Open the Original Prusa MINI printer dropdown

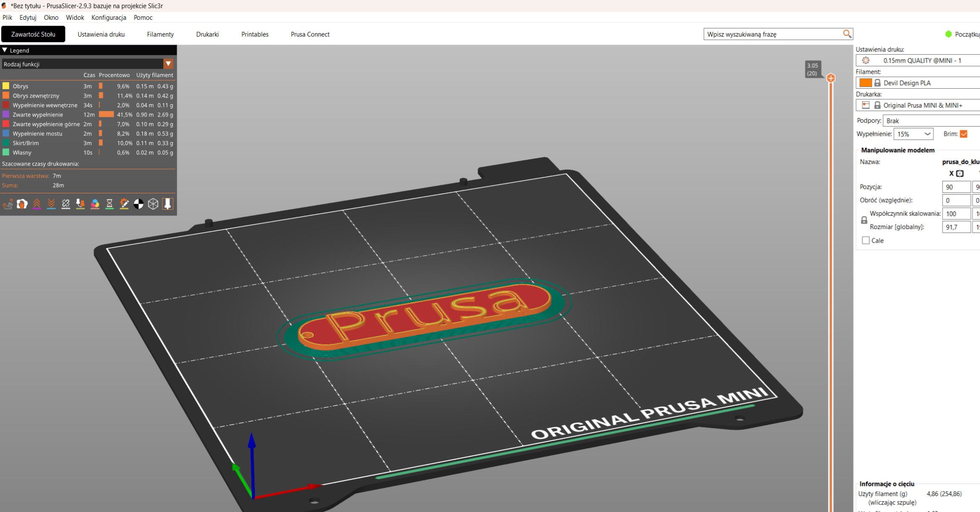pyautogui.click(x=918, y=105)
